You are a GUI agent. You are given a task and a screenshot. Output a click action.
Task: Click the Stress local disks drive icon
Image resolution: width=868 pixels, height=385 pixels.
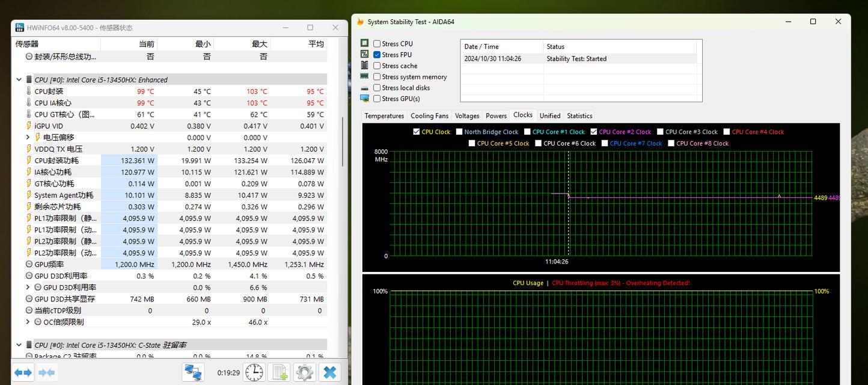point(364,88)
